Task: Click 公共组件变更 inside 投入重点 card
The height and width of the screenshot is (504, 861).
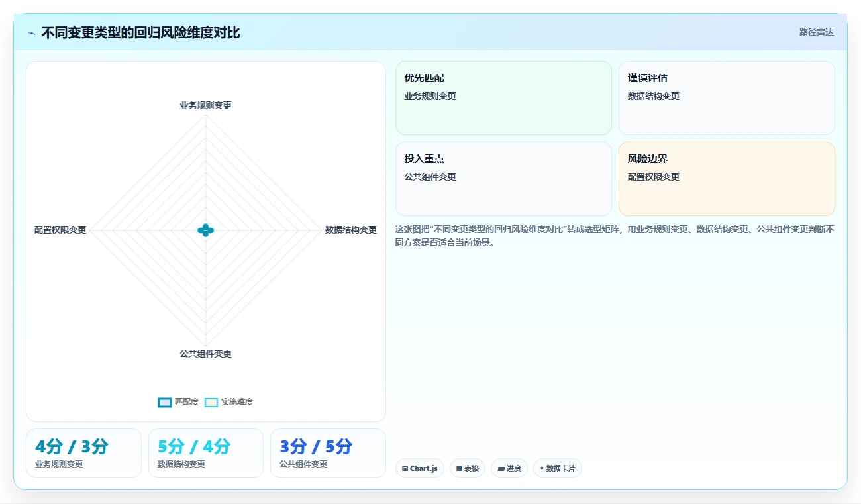Action: pos(430,177)
